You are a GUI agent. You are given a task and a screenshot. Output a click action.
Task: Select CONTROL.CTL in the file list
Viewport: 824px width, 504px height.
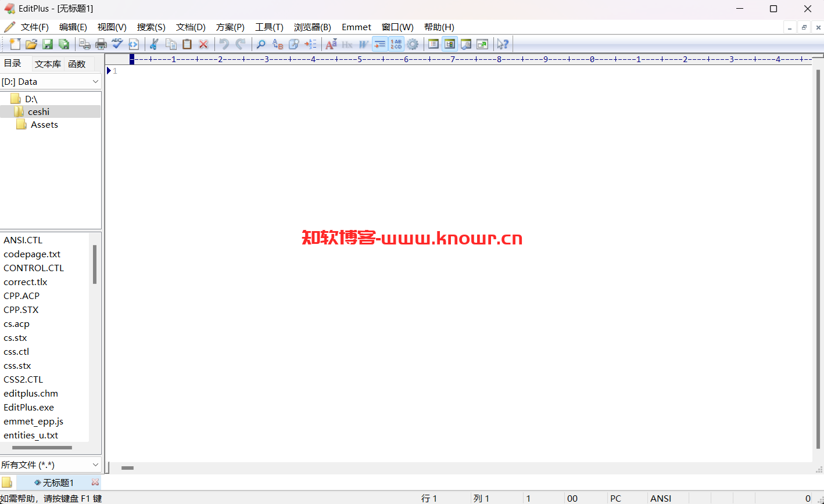pos(34,268)
